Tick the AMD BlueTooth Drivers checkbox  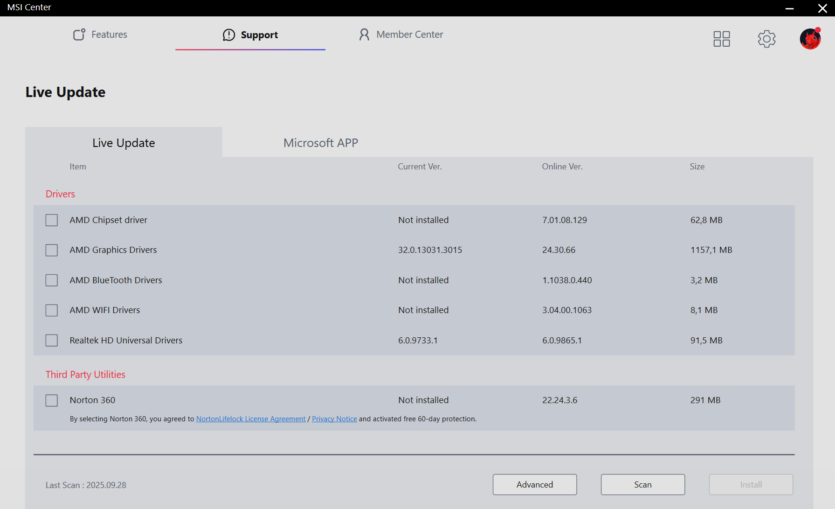(x=52, y=280)
